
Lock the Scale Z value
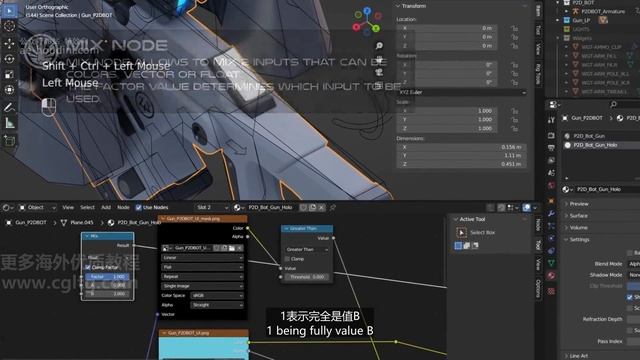click(x=514, y=128)
